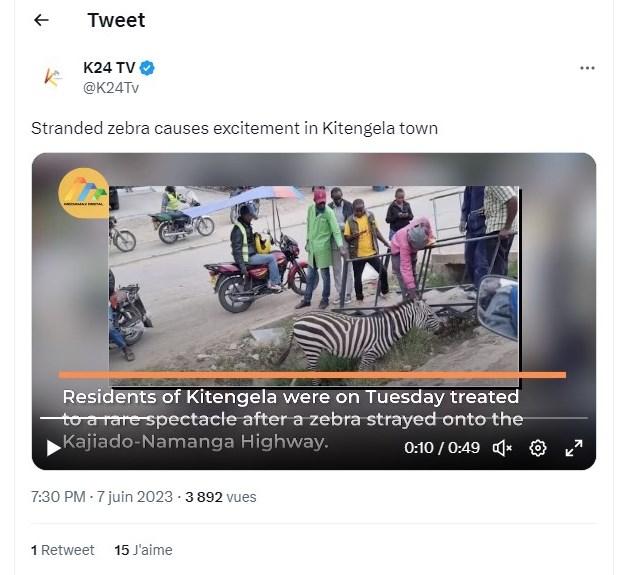Unmute the video with the speaker icon
The width and height of the screenshot is (621, 575).
(x=502, y=448)
